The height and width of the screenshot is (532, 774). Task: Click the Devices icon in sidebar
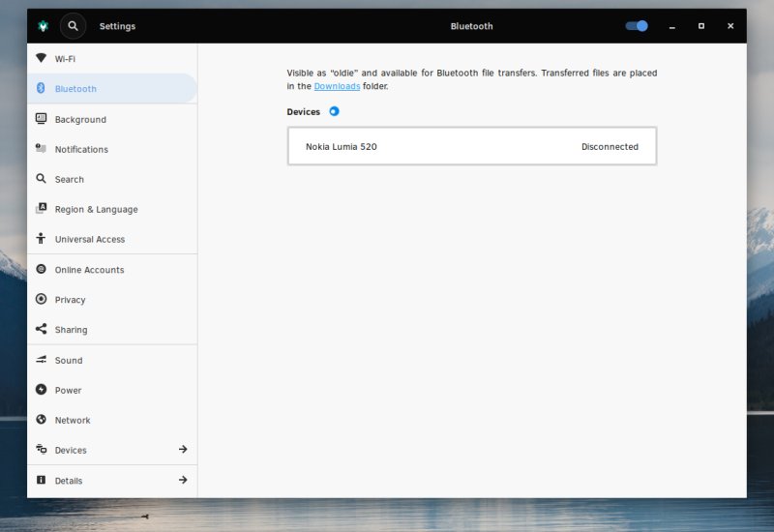point(41,450)
